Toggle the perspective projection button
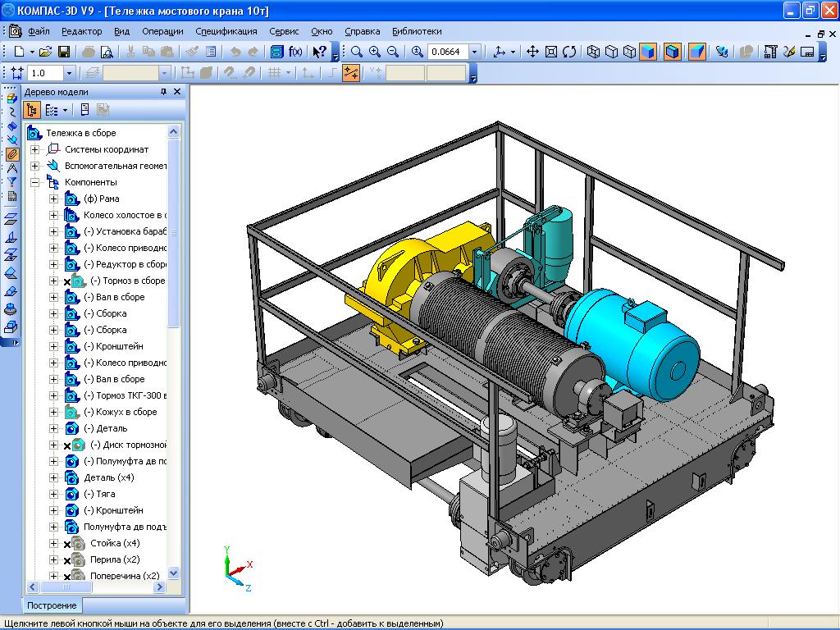The height and width of the screenshot is (630, 840). pyautogui.click(x=696, y=52)
